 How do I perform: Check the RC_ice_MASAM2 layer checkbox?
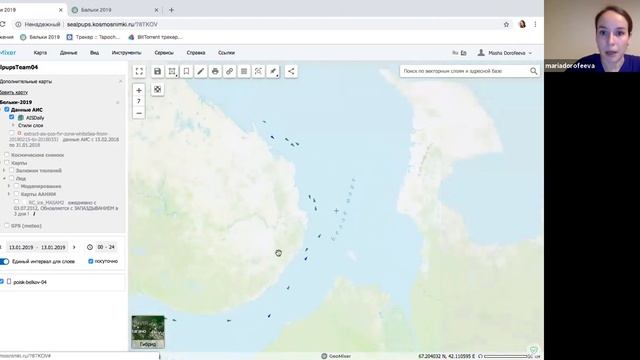(16, 202)
